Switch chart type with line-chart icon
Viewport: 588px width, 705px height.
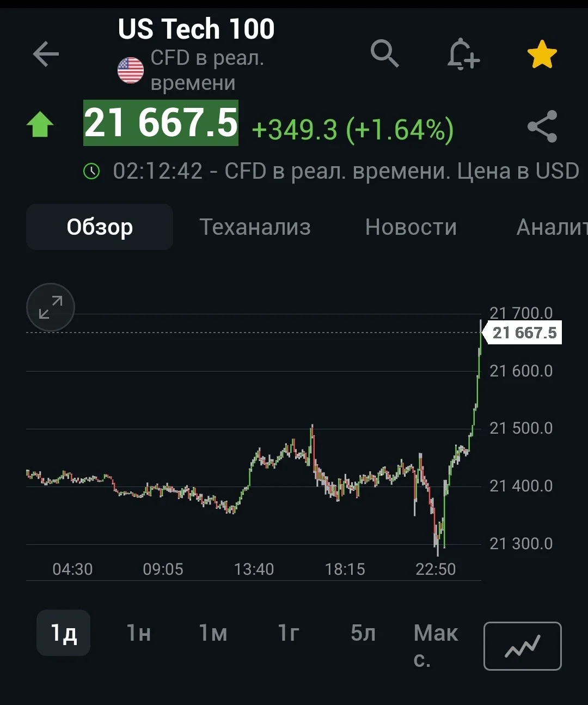[x=523, y=646]
